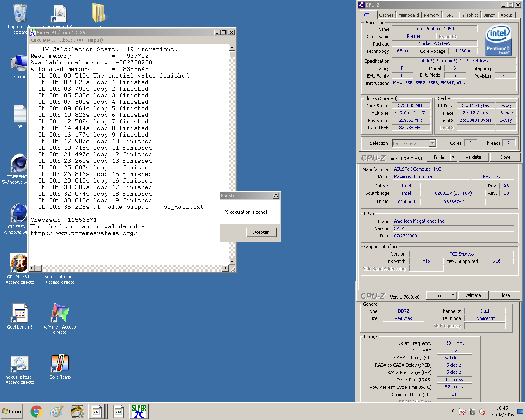525x420 pixels.
Task: Switch to the Caches tab in CPU-Z
Action: click(386, 15)
